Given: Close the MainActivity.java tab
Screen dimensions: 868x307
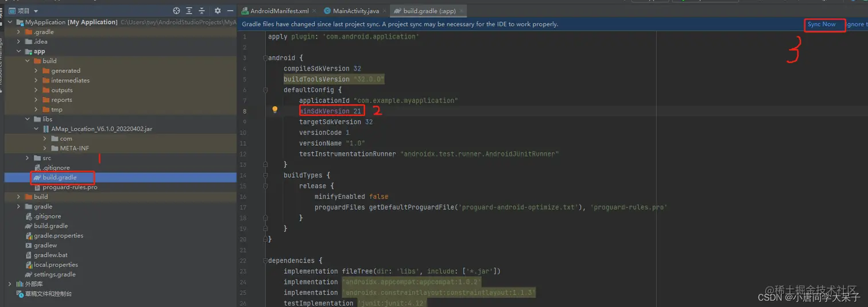Looking at the screenshot, I should 385,11.
